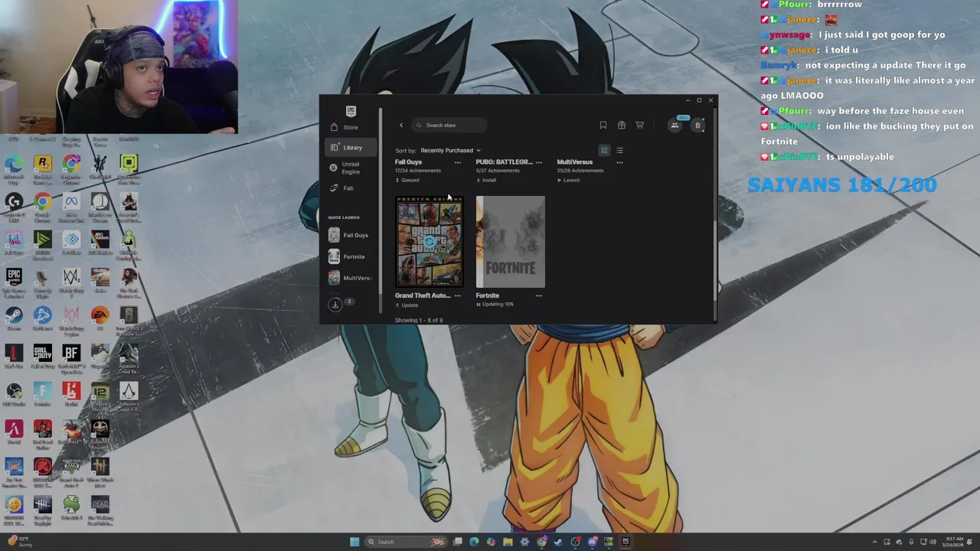
Task: Launch Fall Guys from Quick Launch
Action: coord(349,236)
